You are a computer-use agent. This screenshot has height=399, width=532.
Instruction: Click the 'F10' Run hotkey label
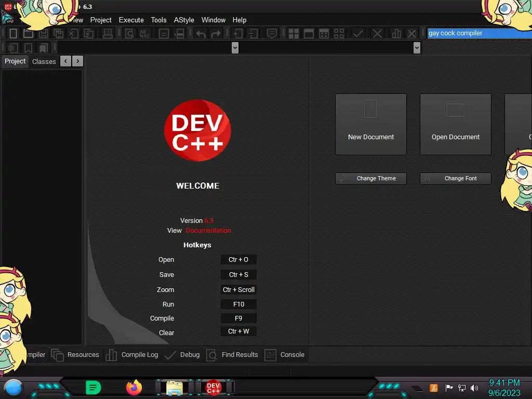[238, 304]
